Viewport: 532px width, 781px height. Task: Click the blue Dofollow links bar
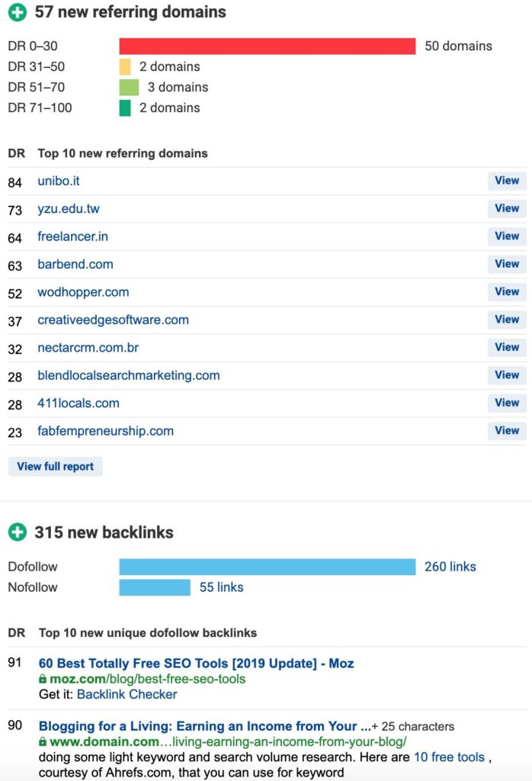pos(267,567)
